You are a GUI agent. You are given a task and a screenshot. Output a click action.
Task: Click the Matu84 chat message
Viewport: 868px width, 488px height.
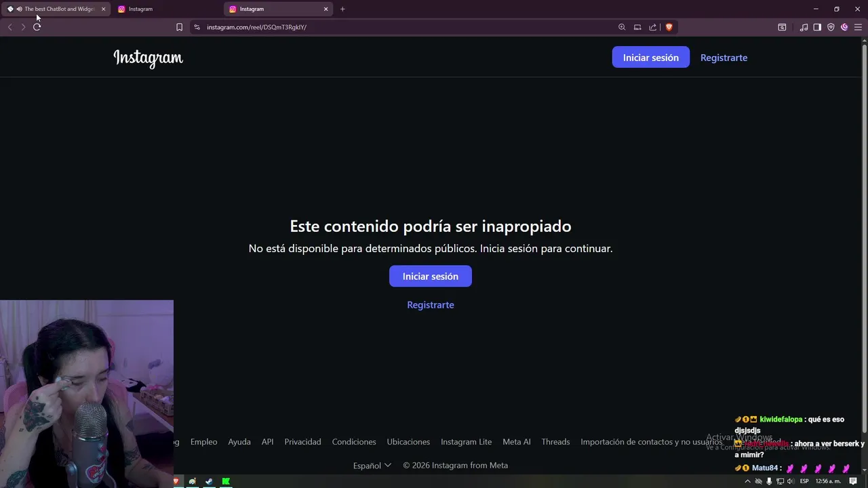tap(793, 468)
